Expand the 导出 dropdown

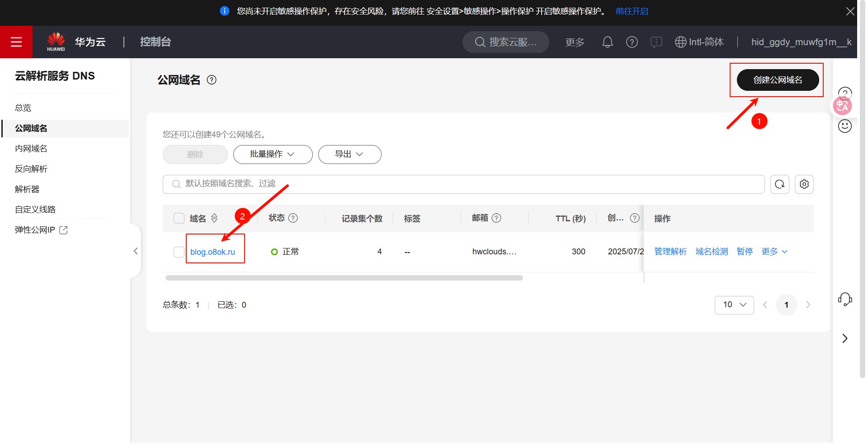[349, 155]
